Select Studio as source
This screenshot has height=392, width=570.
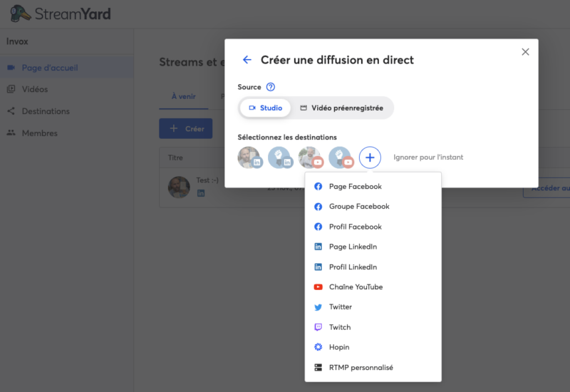(x=265, y=108)
